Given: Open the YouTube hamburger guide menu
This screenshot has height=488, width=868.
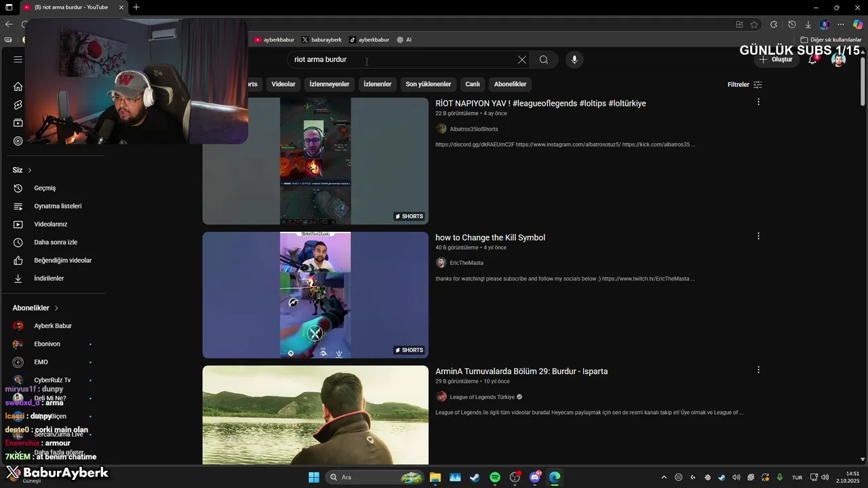Looking at the screenshot, I should (x=18, y=60).
